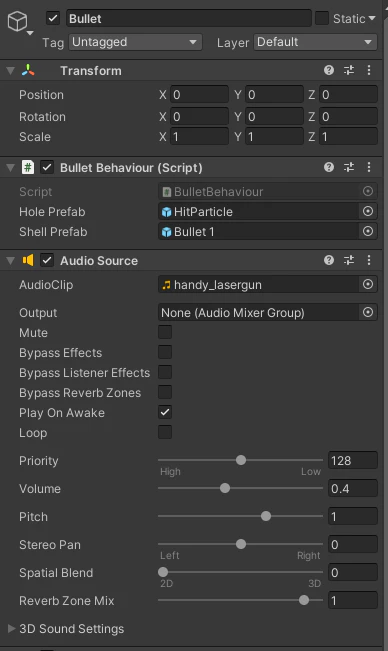388x651 pixels.
Task: Expand 3D Sound Settings foldout
Action: click(11, 628)
